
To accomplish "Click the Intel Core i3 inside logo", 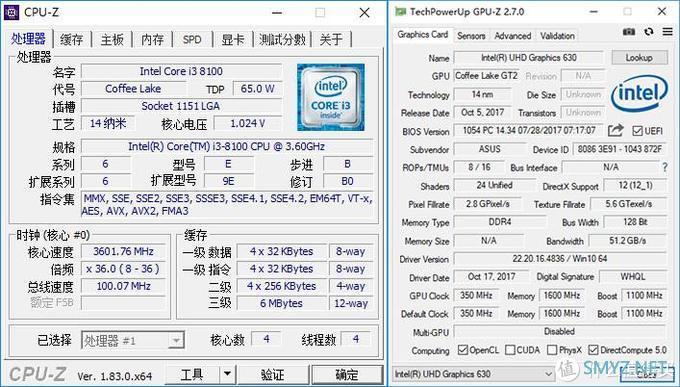I will [330, 97].
